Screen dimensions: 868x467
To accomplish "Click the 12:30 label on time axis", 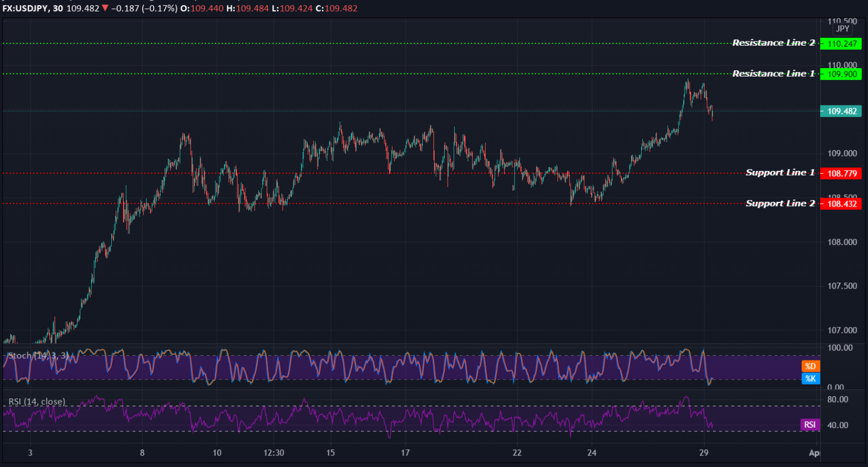I will [274, 453].
